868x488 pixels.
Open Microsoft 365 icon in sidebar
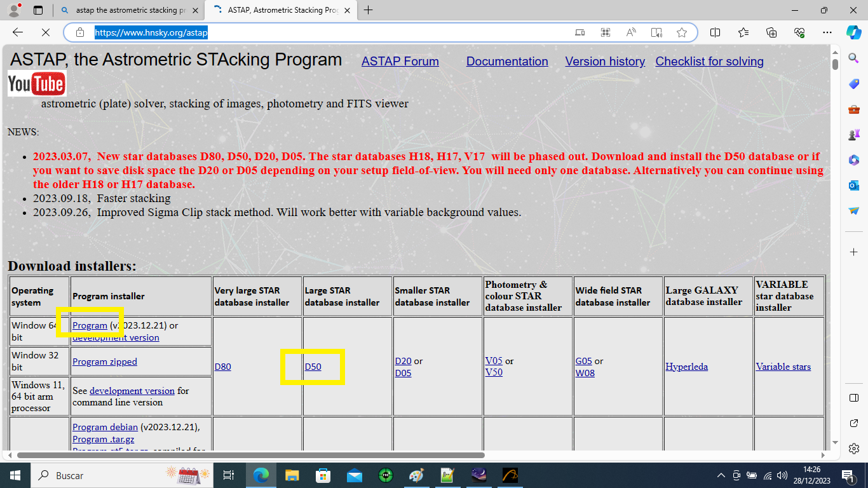(x=854, y=160)
